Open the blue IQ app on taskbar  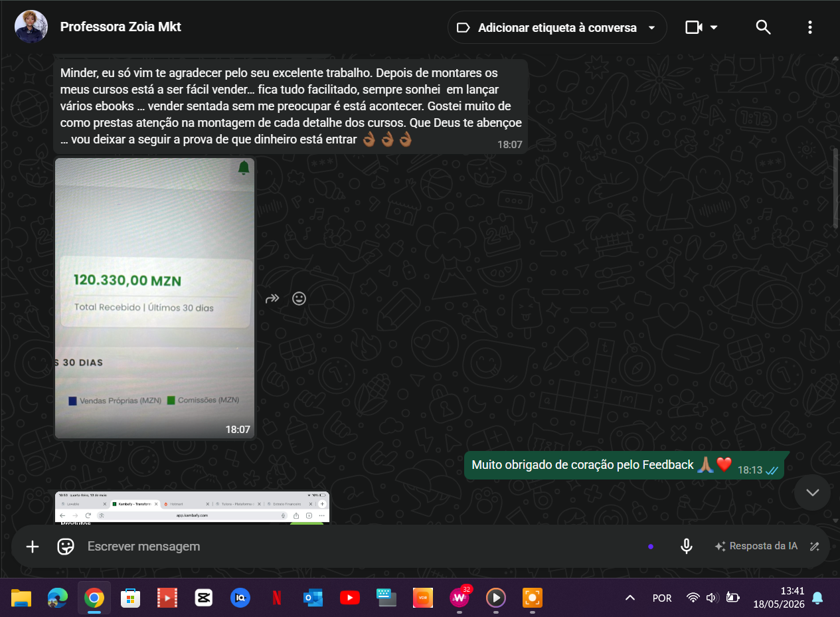click(240, 598)
